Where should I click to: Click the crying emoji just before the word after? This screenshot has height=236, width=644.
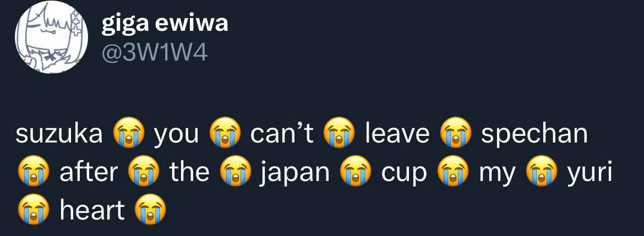(34, 172)
